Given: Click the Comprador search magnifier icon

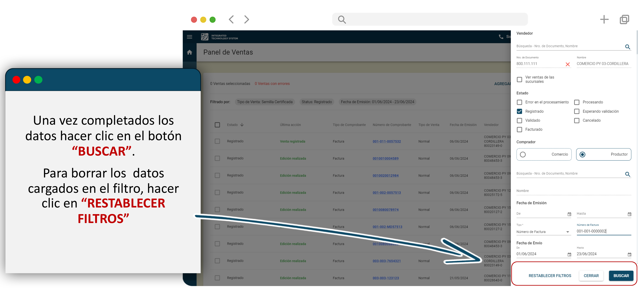Looking at the screenshot, I should click(x=627, y=174).
